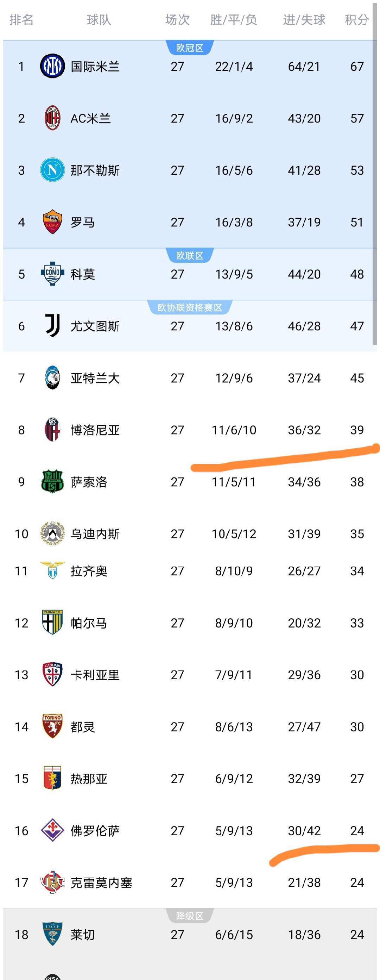Click the 欧协联资格赛区 zone label
380x980 pixels.
(x=190, y=307)
